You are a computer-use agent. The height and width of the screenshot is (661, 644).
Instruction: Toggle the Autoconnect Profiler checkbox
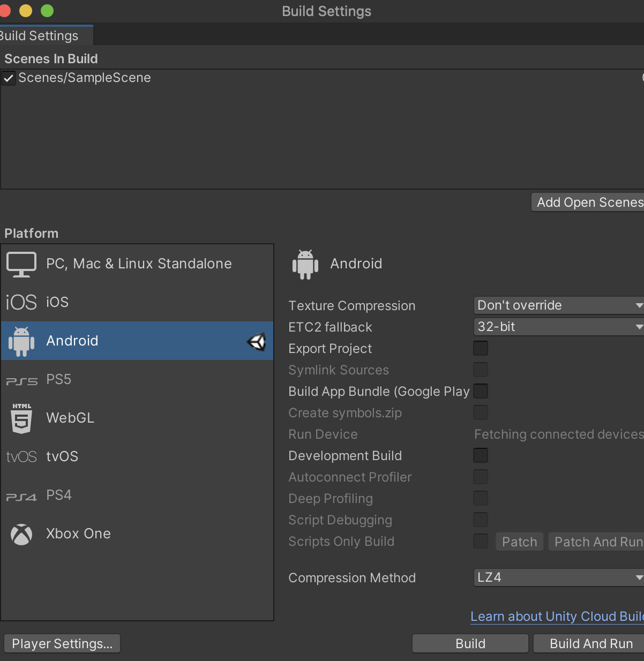click(x=481, y=477)
